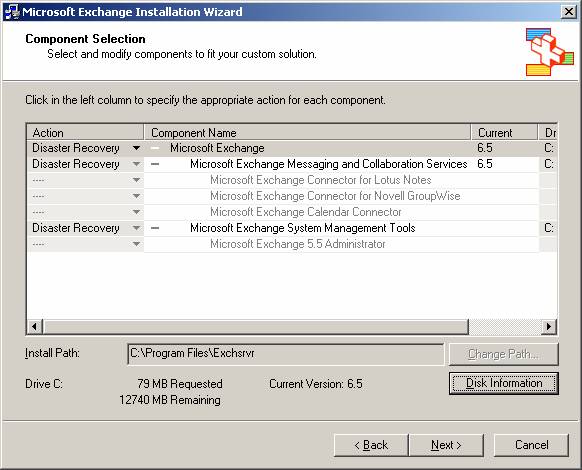Click the '79 MB Requested' text
The image size is (582, 470).
pyautogui.click(x=180, y=383)
